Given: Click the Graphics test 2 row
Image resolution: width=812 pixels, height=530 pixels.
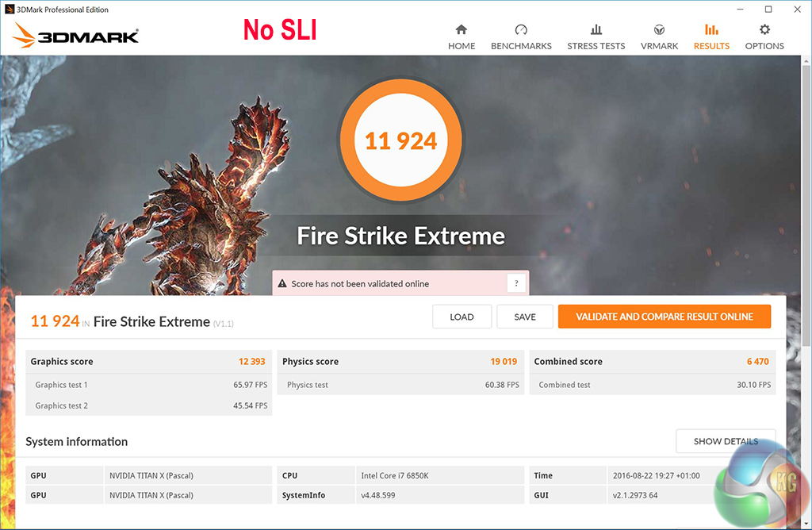Looking at the screenshot, I should (149, 405).
